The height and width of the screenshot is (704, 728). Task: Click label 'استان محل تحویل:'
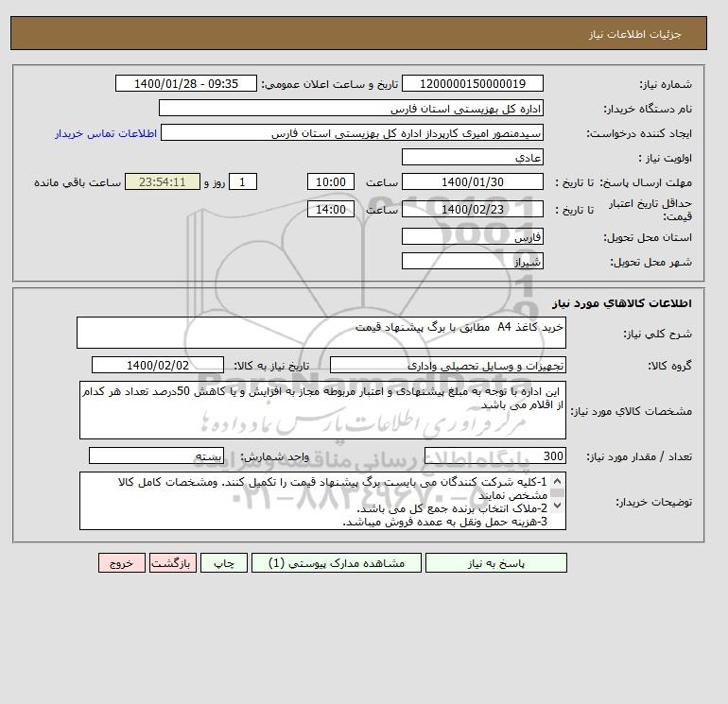pyautogui.click(x=648, y=237)
